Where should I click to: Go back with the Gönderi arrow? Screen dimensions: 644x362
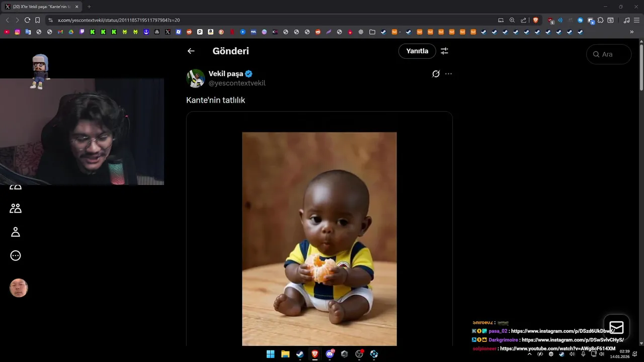191,51
